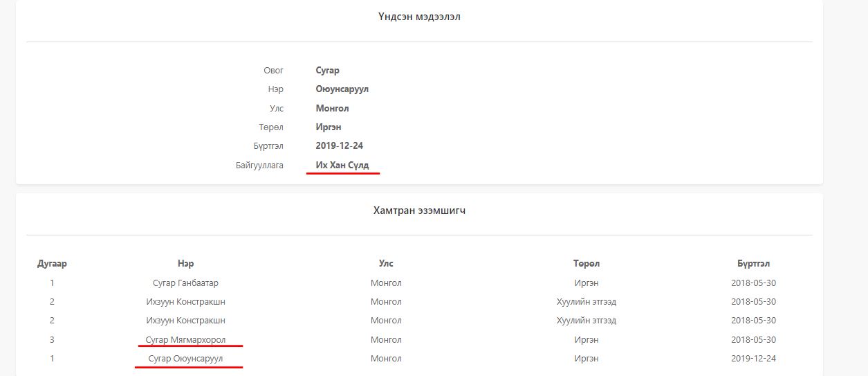Click the number 3 in Дугаар column

pyautogui.click(x=52, y=340)
